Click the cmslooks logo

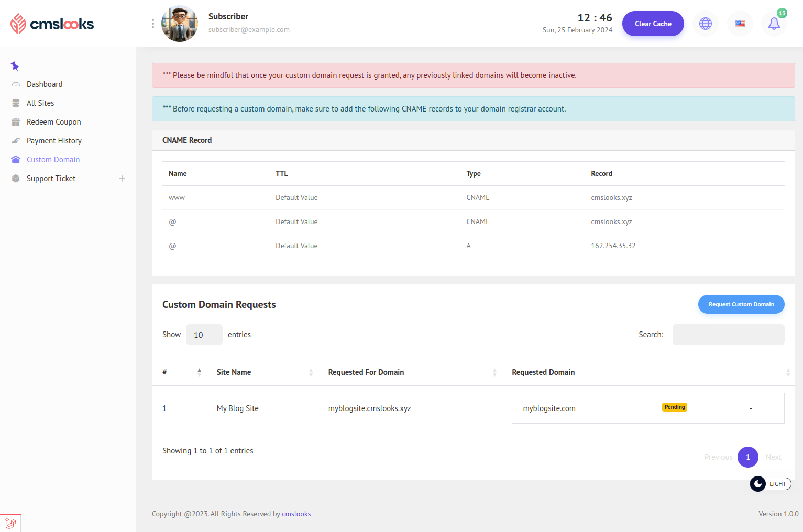pos(52,24)
